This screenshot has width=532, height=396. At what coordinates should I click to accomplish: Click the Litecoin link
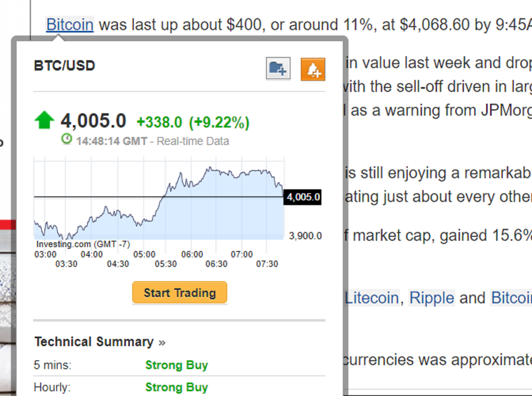click(x=372, y=297)
